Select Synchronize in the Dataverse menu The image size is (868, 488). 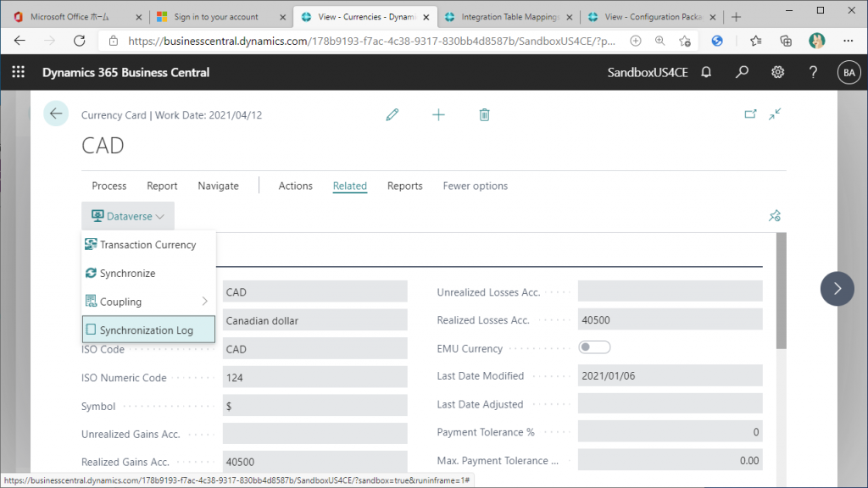pyautogui.click(x=148, y=274)
